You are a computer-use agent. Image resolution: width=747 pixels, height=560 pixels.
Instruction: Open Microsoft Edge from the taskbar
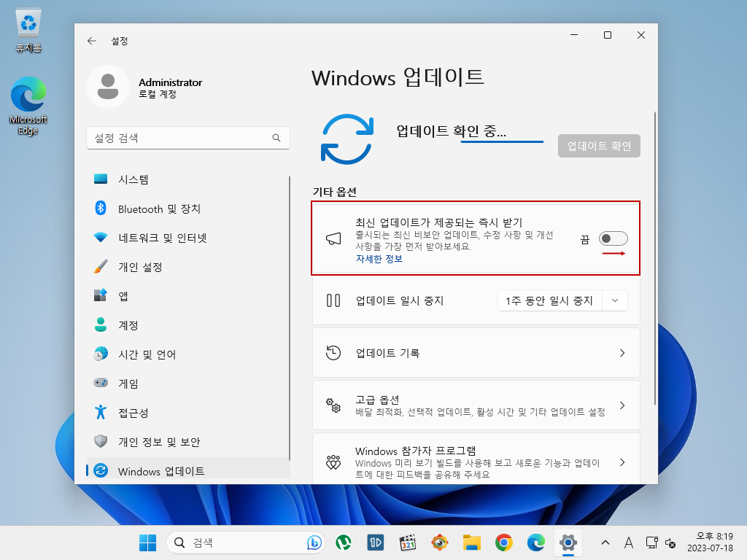pos(536,542)
